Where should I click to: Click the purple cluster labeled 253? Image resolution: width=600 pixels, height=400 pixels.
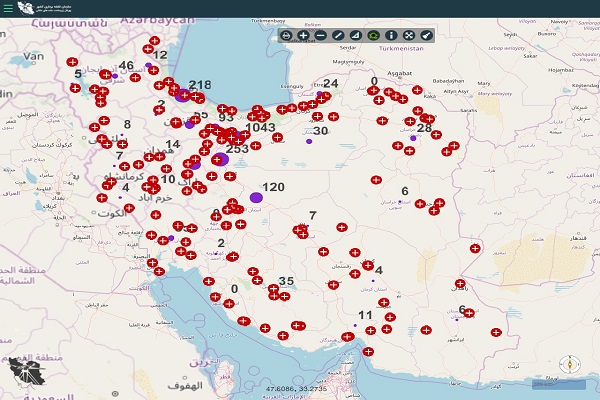pyautogui.click(x=223, y=158)
